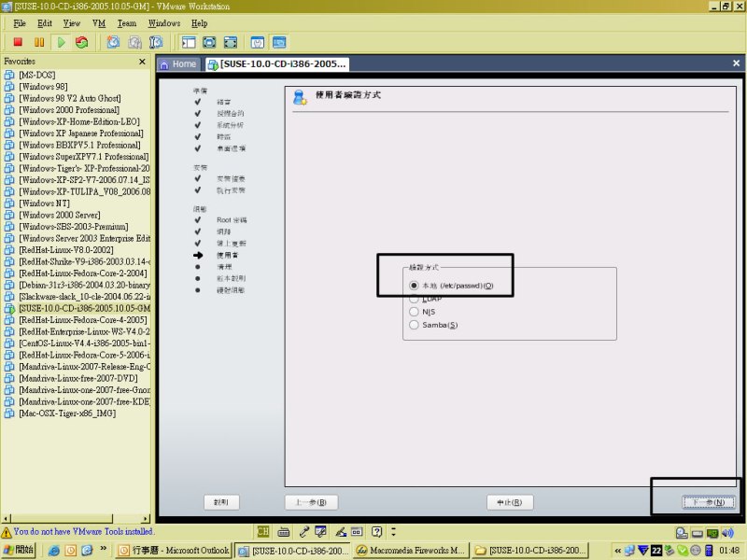Open the Edit menu

tap(45, 23)
